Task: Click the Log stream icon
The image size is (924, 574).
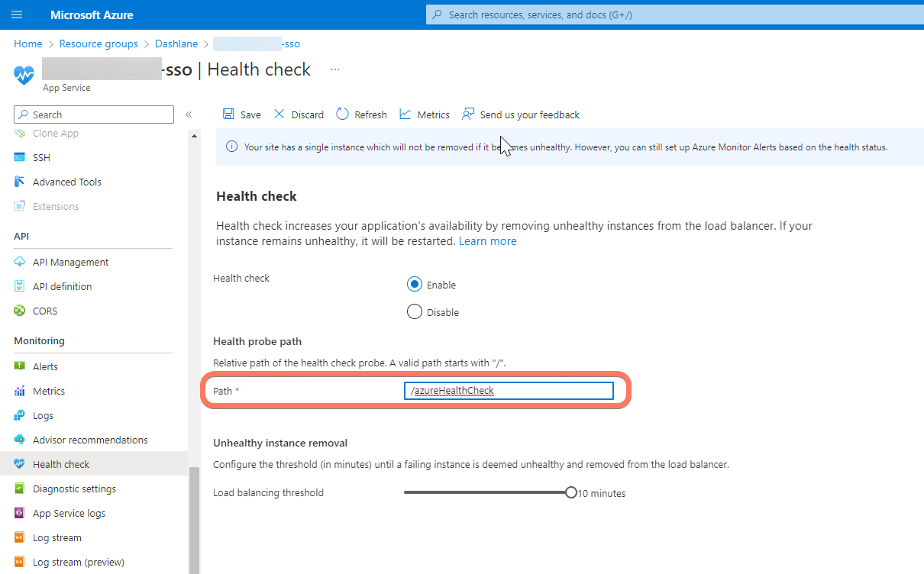Action: click(x=20, y=537)
